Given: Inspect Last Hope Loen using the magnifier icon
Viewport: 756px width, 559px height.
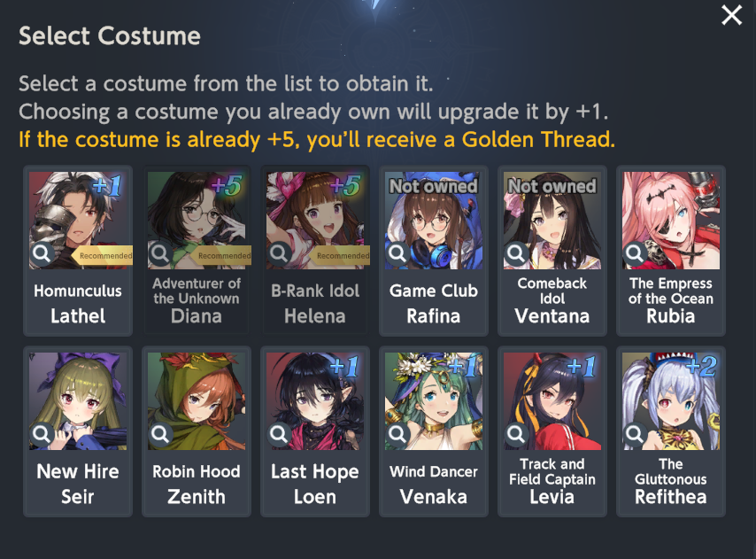Looking at the screenshot, I should coord(279,434).
